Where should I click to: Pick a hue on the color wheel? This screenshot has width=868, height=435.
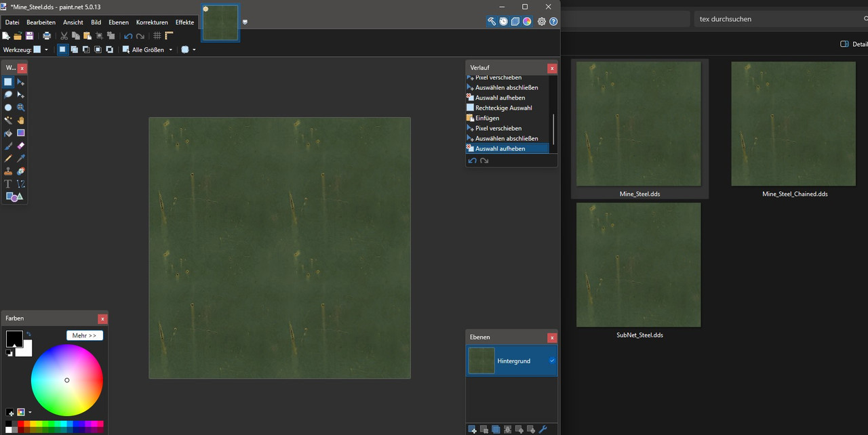pyautogui.click(x=67, y=380)
